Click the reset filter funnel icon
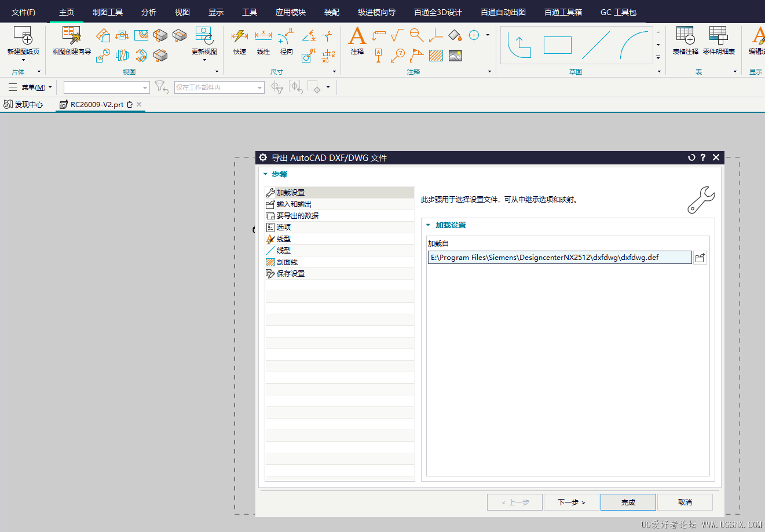765x532 pixels. pos(162,87)
